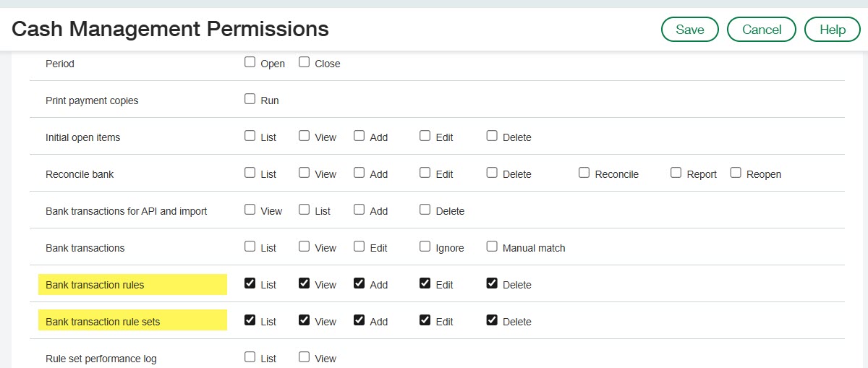
Task: Click the Save button
Action: pos(689,30)
